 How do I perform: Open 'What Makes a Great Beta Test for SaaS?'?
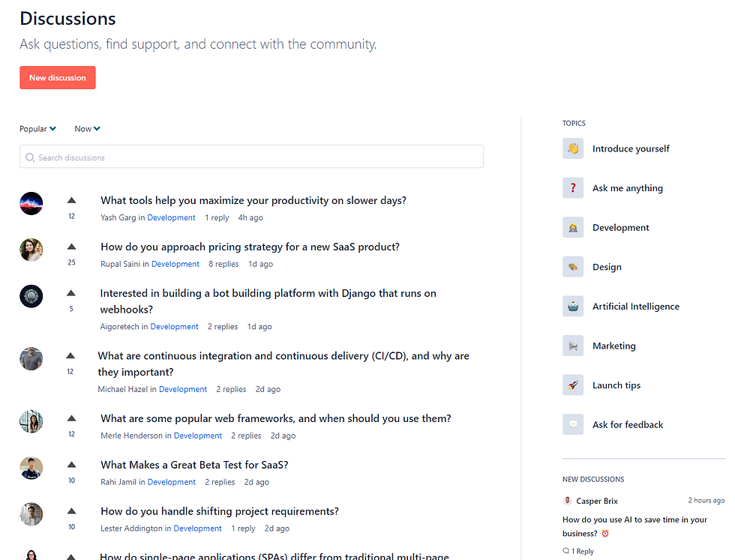[194, 465]
